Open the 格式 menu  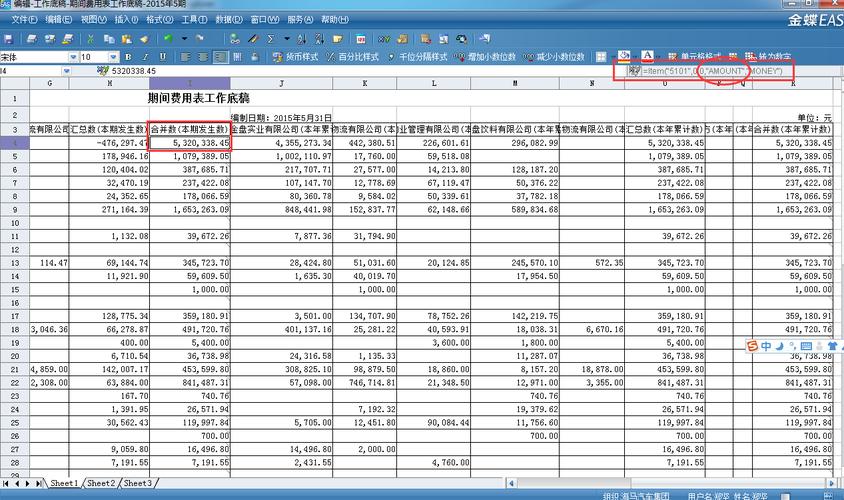[160, 19]
